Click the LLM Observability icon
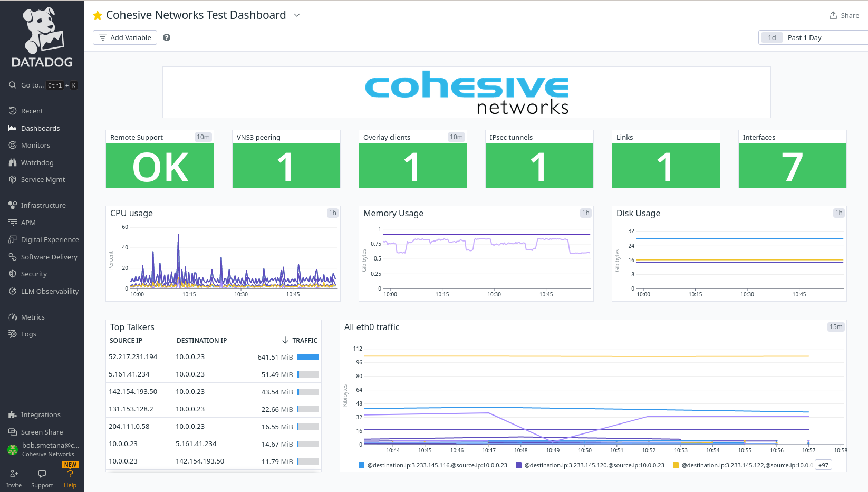Viewport: 868px width, 492px height. 13,291
